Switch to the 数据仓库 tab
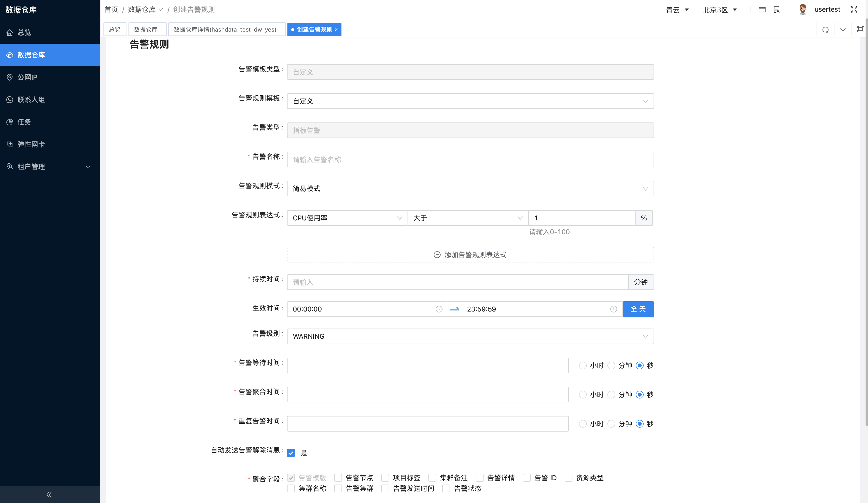 [x=147, y=29]
